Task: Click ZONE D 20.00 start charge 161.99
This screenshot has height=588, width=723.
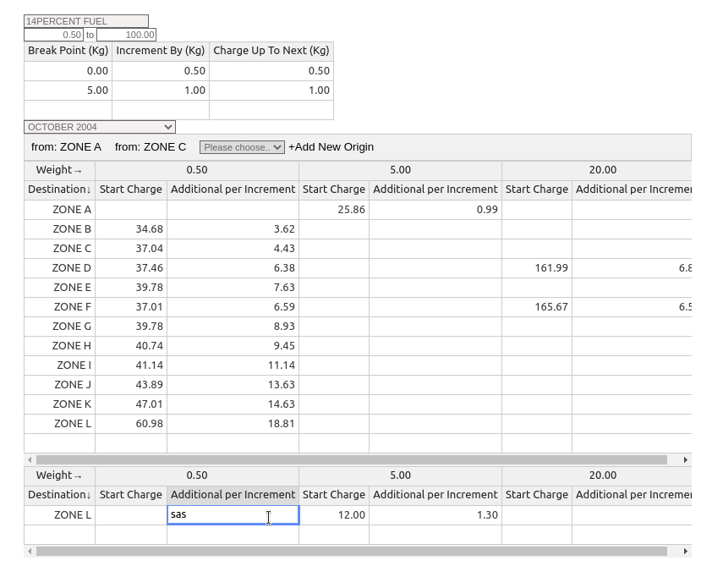Action: coord(537,268)
